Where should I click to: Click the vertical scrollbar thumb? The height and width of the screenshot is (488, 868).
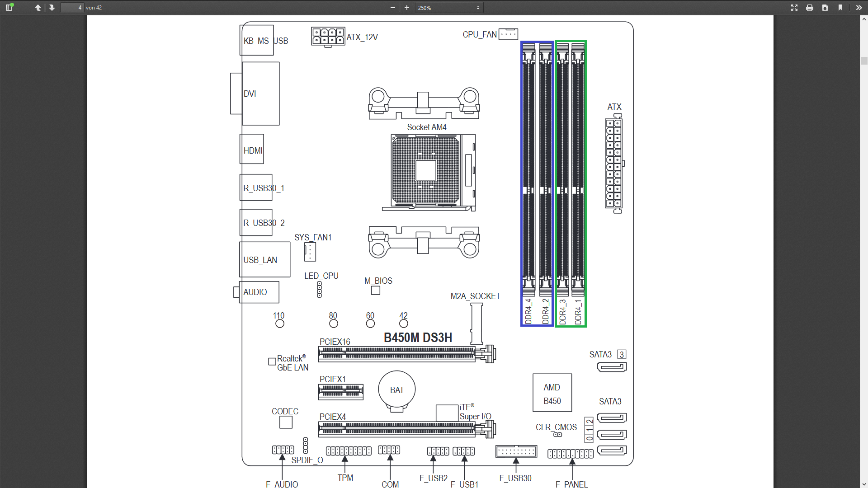[x=864, y=61]
